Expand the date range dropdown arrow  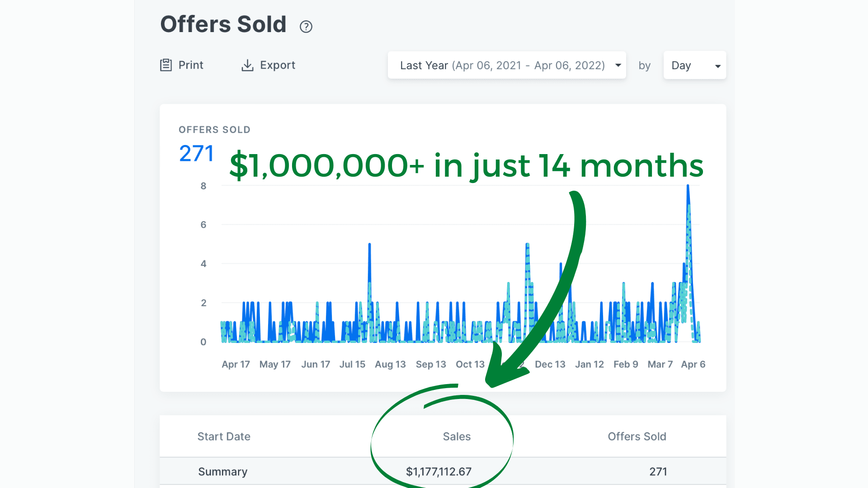(x=618, y=66)
